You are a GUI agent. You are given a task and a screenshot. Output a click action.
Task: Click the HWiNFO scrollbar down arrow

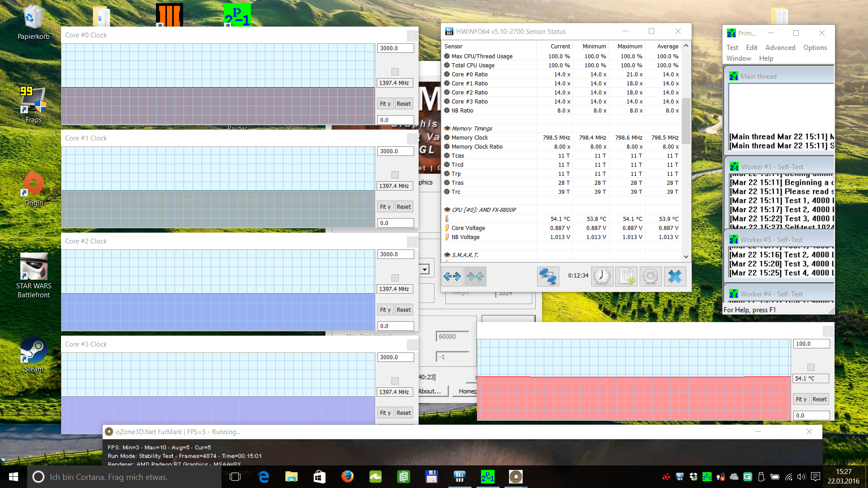click(686, 257)
